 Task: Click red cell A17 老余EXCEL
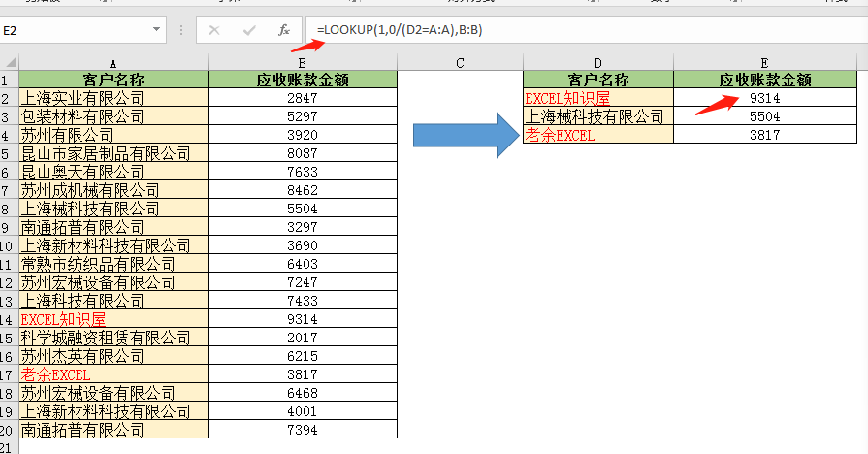(113, 374)
